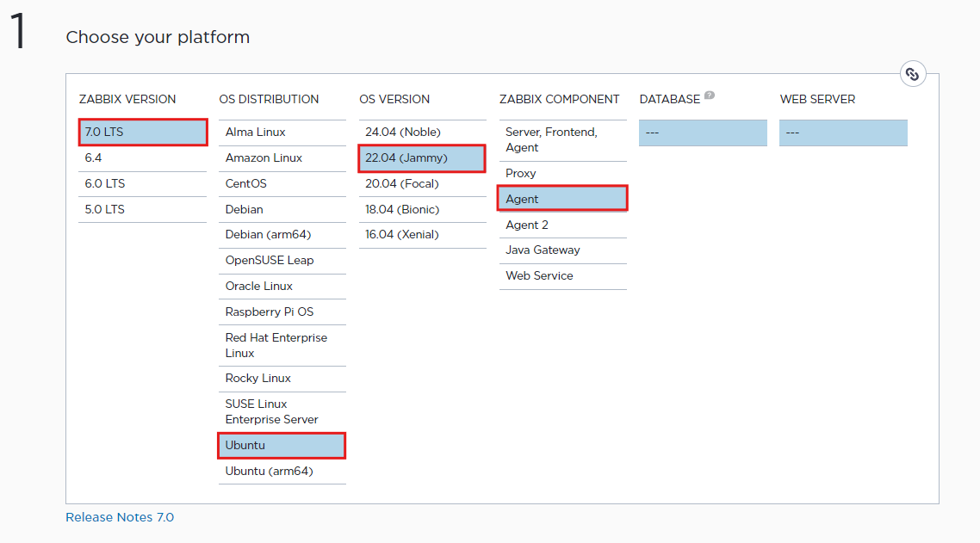Viewport: 980px width, 543px height.
Task: Choose Zabbix version 6.0 LTS
Action: coord(142,183)
